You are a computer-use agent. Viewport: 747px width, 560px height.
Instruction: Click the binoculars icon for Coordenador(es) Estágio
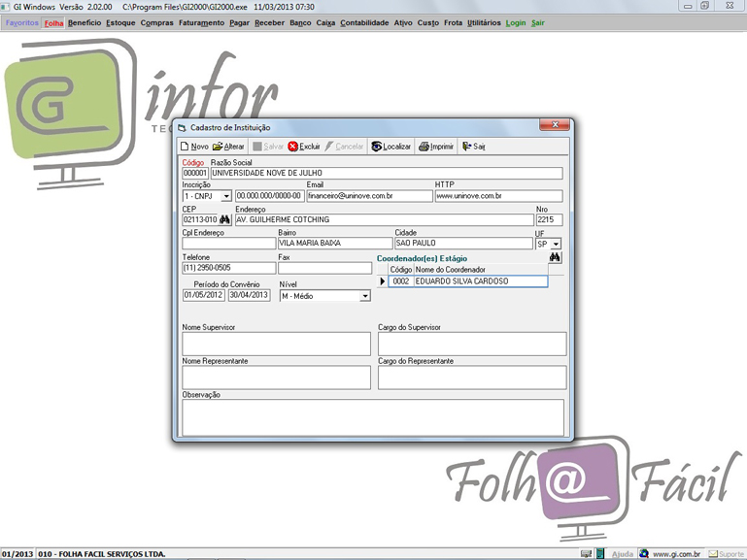(x=555, y=257)
